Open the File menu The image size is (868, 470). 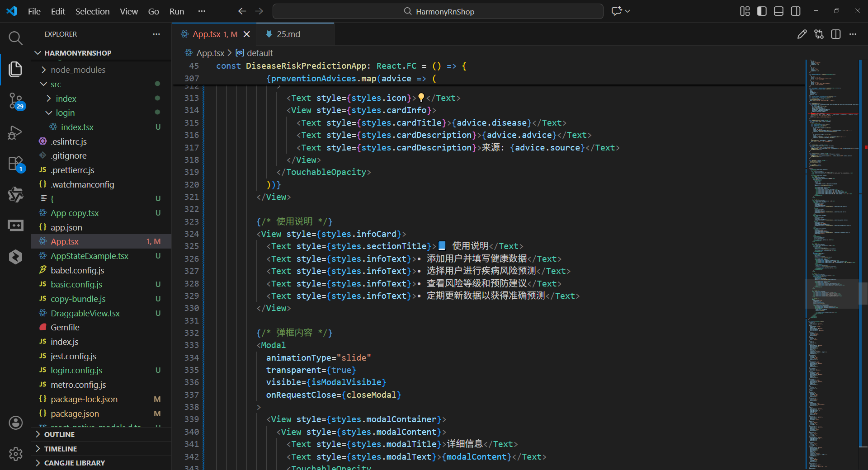click(x=34, y=11)
